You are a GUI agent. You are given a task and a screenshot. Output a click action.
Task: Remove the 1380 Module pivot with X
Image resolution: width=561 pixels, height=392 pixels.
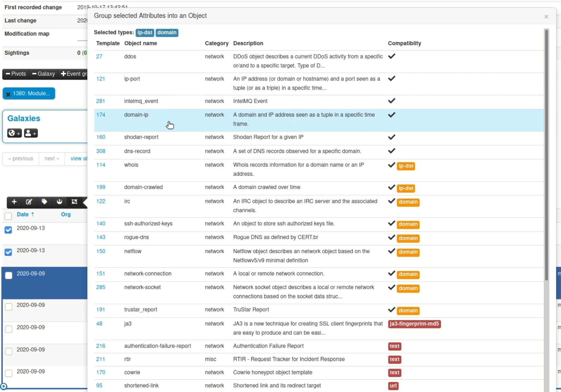(x=8, y=94)
